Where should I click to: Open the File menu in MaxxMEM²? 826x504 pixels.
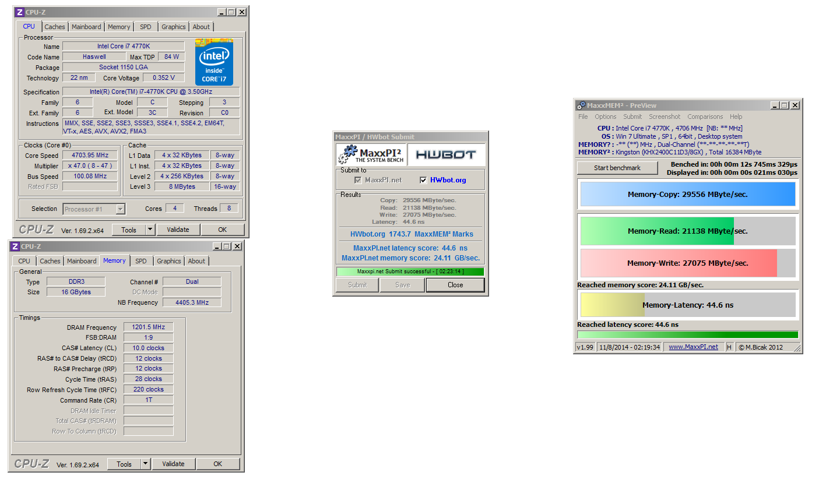click(583, 117)
